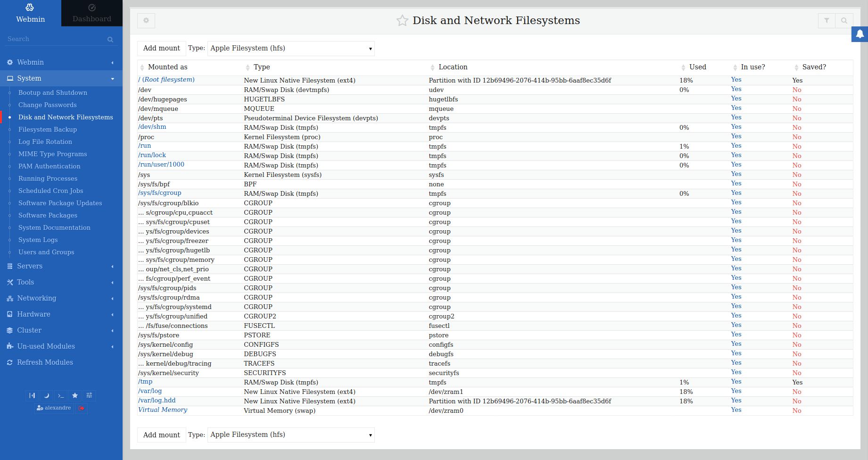This screenshot has width=868, height=460.
Task: Click the magnifier icon in page header
Action: pos(844,21)
